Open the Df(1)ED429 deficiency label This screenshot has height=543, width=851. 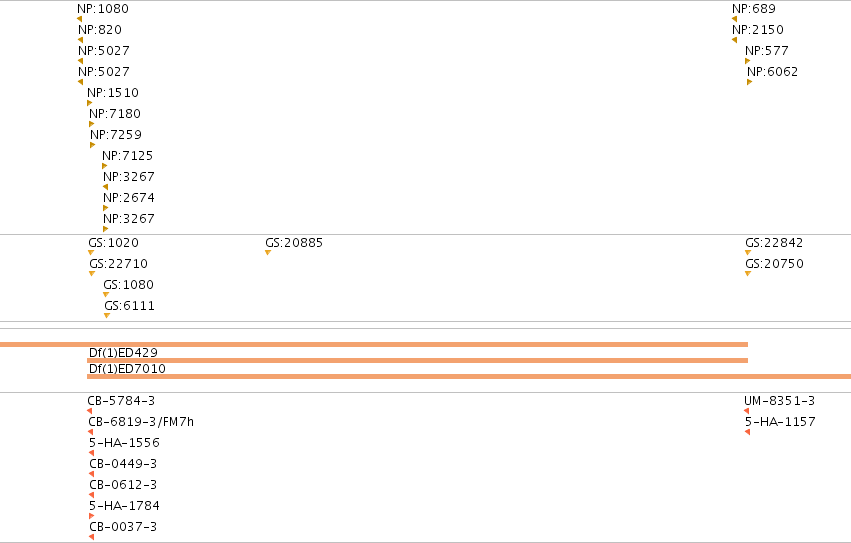[x=123, y=352]
